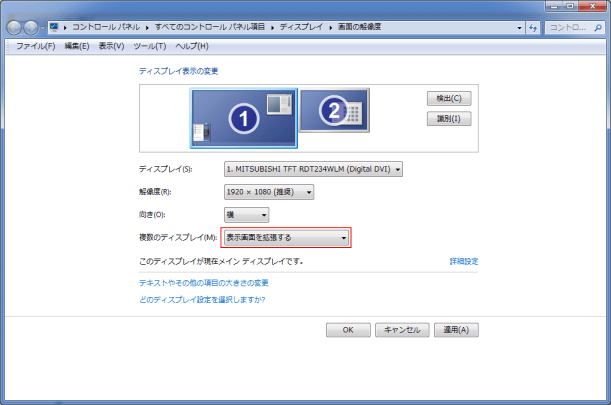Click すべてのコントロール パネル項目 breadcrumb
The height and width of the screenshot is (405, 611).
point(210,27)
